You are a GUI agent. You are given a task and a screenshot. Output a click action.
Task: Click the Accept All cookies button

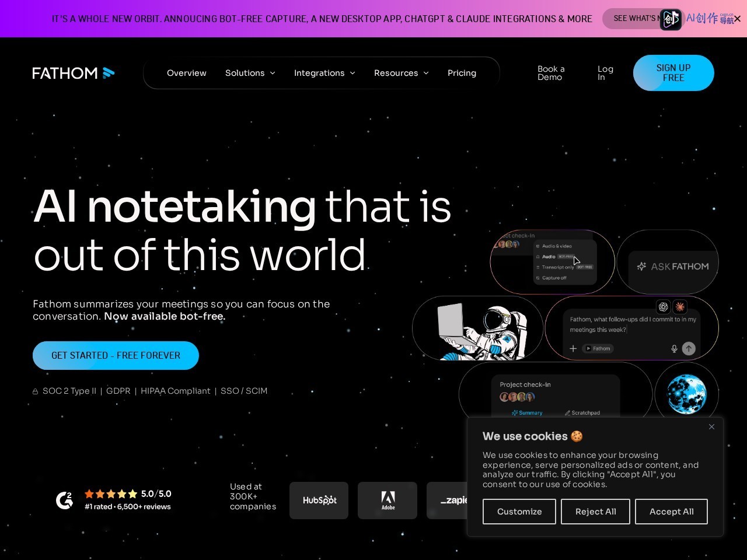pos(671,512)
